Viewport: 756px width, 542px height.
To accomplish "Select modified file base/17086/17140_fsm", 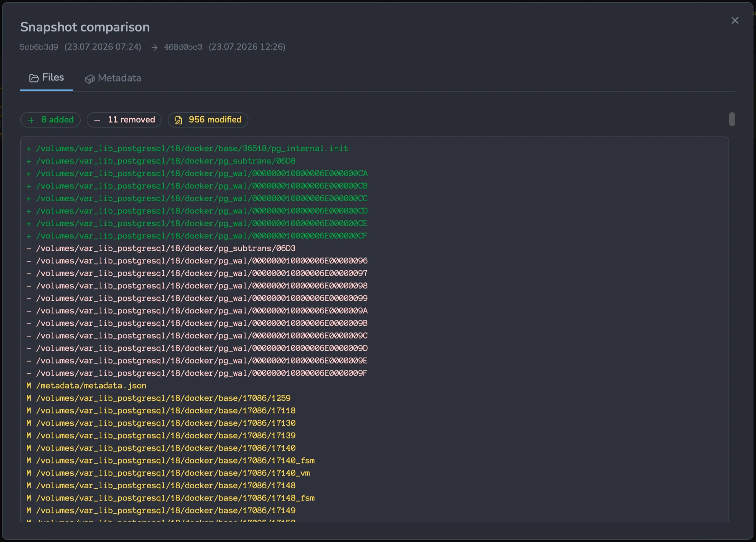I will (x=171, y=461).
